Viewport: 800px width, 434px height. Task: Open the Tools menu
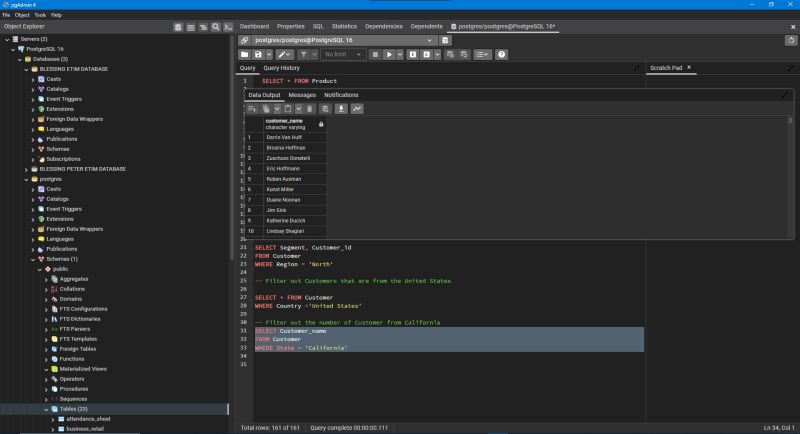pyautogui.click(x=39, y=15)
